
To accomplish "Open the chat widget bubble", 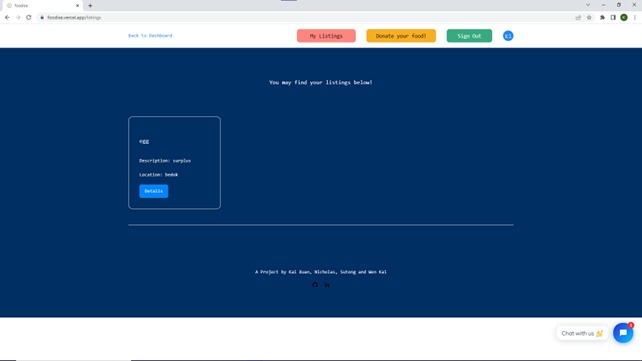I will pyautogui.click(x=623, y=333).
